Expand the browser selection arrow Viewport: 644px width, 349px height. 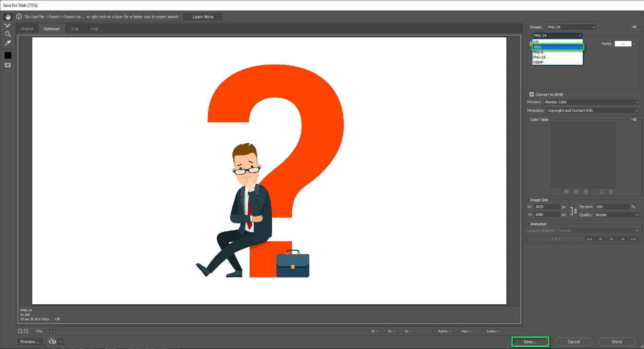(61, 342)
